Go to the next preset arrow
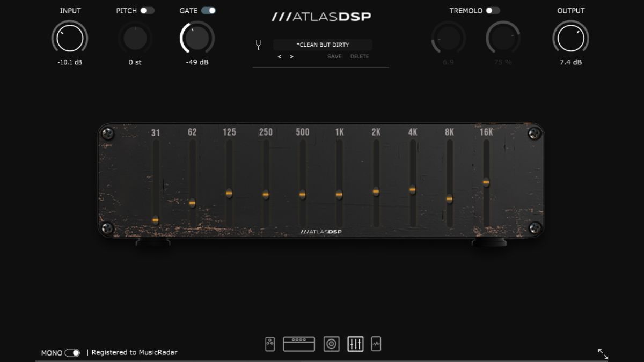The height and width of the screenshot is (362, 644). (x=290, y=56)
